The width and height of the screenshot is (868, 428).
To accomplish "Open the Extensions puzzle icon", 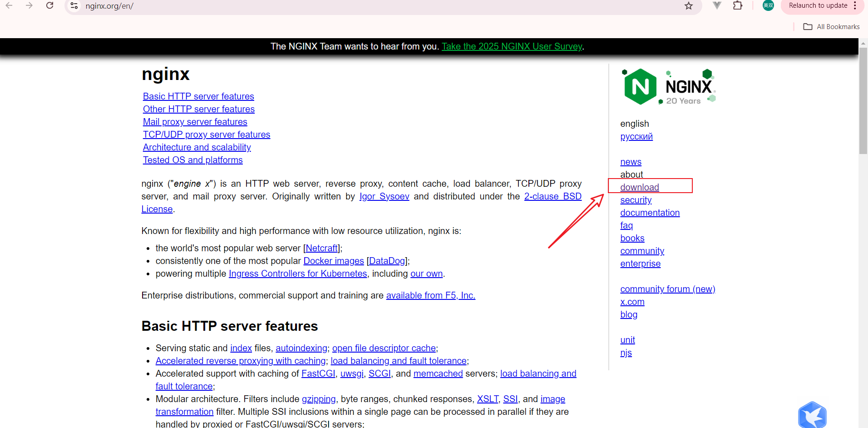I will (738, 5).
